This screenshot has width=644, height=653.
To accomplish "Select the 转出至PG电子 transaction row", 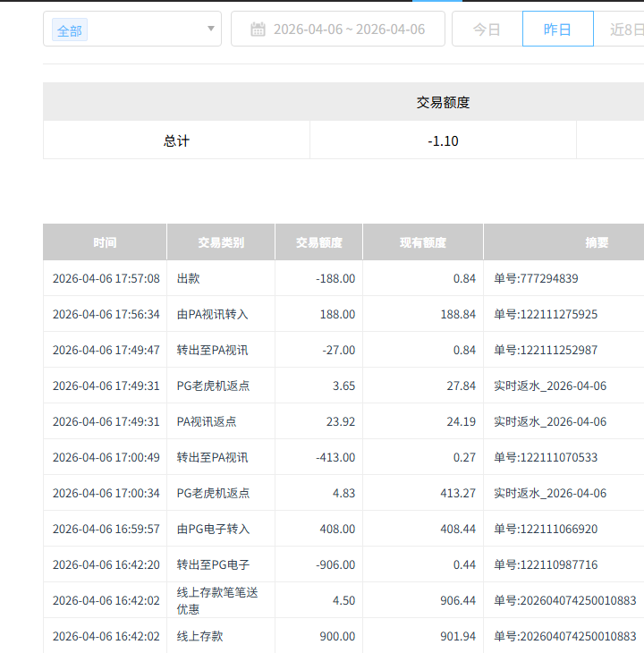I will coord(213,564).
